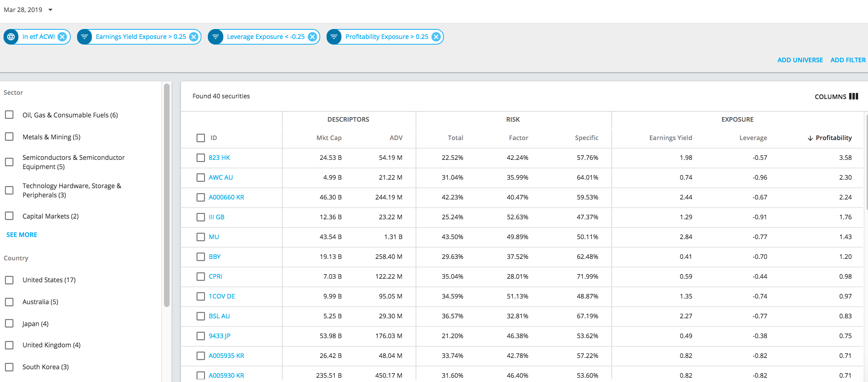Select the BBY row checkbox
This screenshot has width=868, height=382.
(x=201, y=257)
